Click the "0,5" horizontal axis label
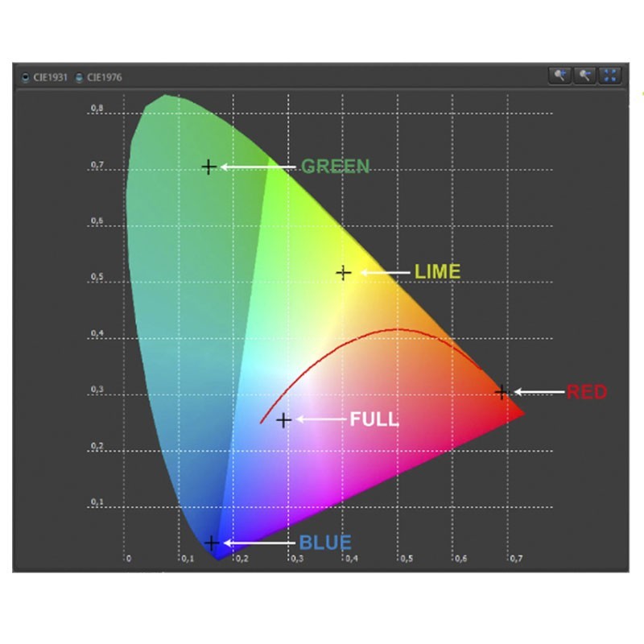644x644 pixels. (407, 559)
